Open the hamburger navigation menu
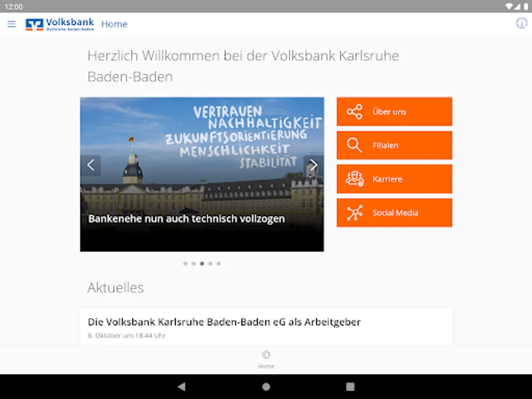 pyautogui.click(x=12, y=24)
